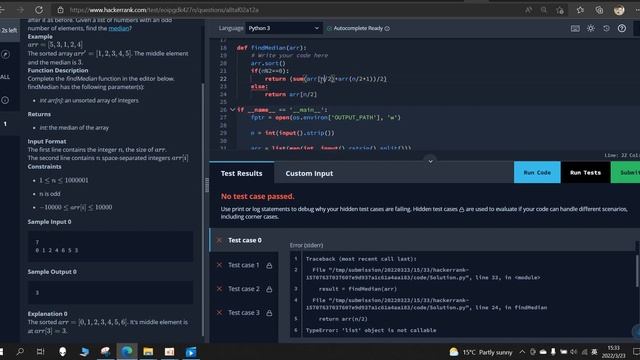Screen dimensions: 640x360
Task: Select question 1 in left sidebar
Action: click(x=5, y=124)
